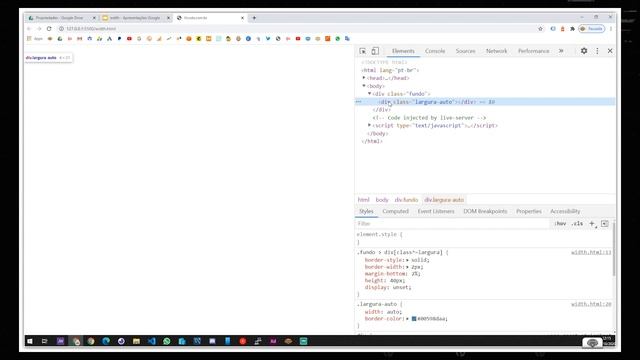
Task: Expand the script text/javascript node
Action: 369,125
